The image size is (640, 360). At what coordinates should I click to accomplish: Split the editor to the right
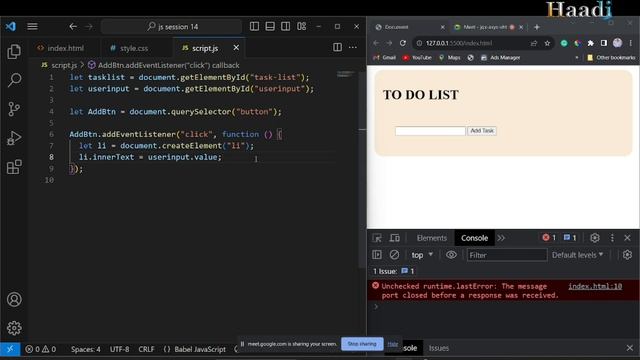[x=337, y=47]
